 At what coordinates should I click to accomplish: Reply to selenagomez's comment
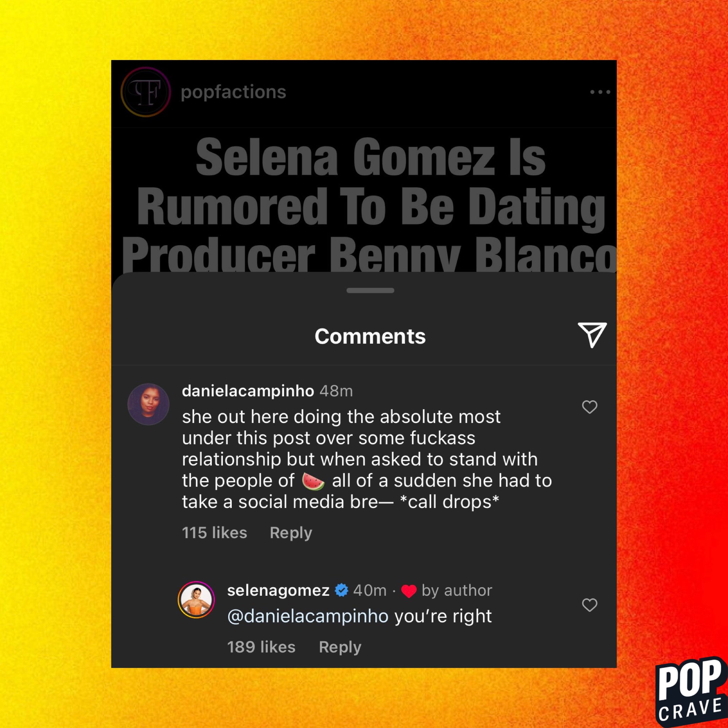pos(340,647)
